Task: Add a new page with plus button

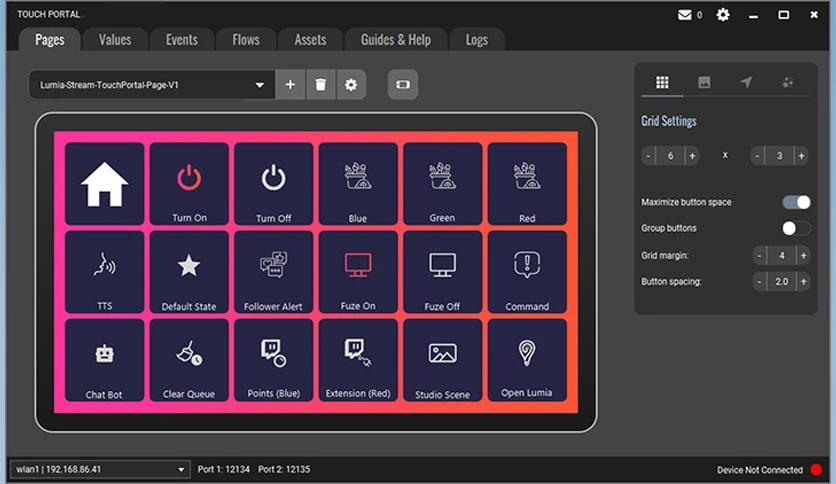Action: tap(290, 85)
